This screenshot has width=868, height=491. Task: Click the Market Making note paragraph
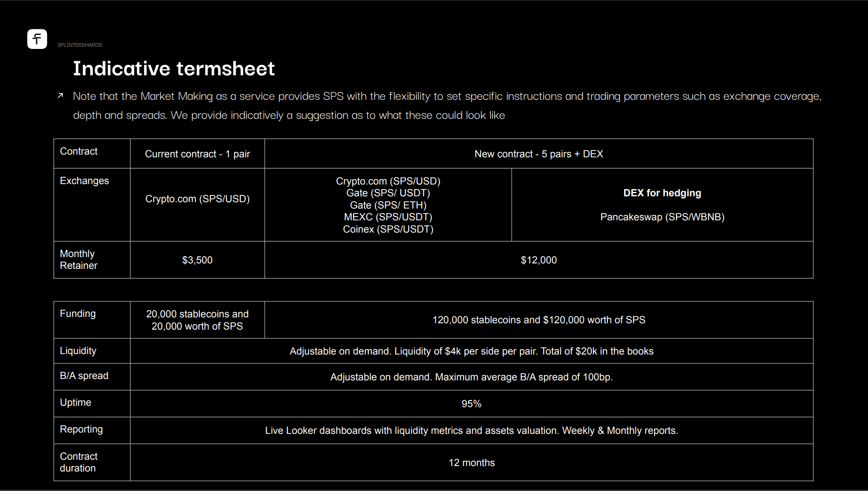(447, 106)
